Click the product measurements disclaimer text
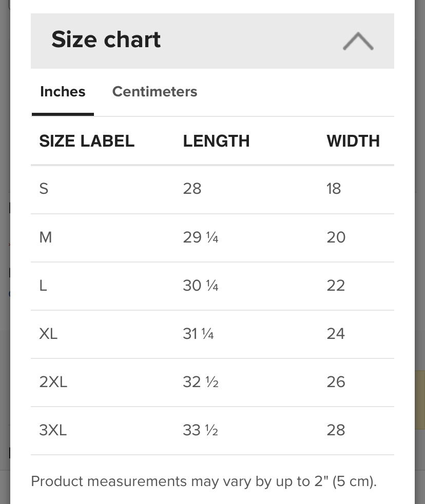The width and height of the screenshot is (425, 504). click(204, 481)
